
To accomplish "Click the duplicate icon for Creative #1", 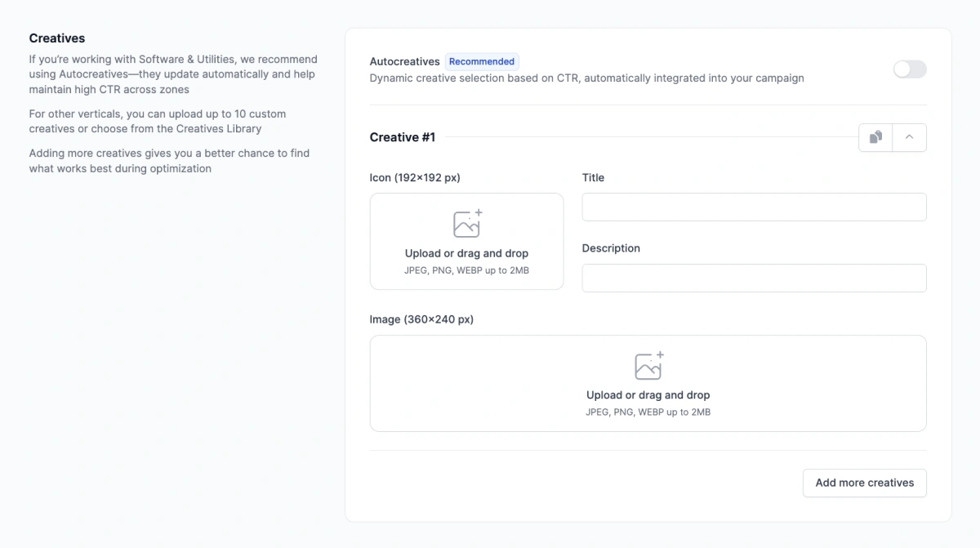I will coord(875,137).
